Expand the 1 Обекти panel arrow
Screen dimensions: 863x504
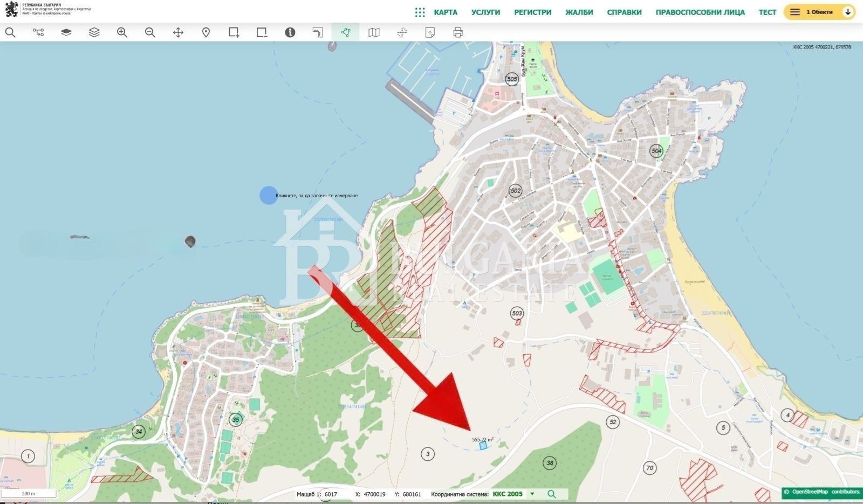coord(848,11)
